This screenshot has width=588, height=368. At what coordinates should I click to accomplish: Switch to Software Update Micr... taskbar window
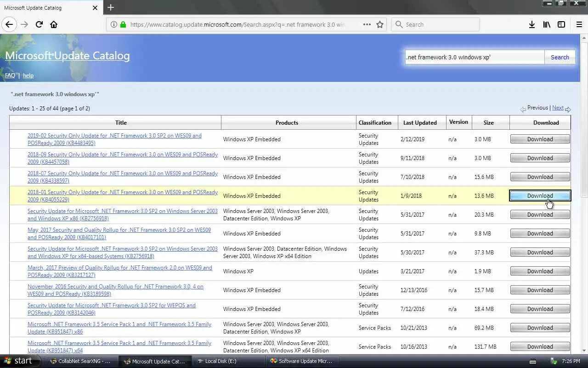click(301, 361)
